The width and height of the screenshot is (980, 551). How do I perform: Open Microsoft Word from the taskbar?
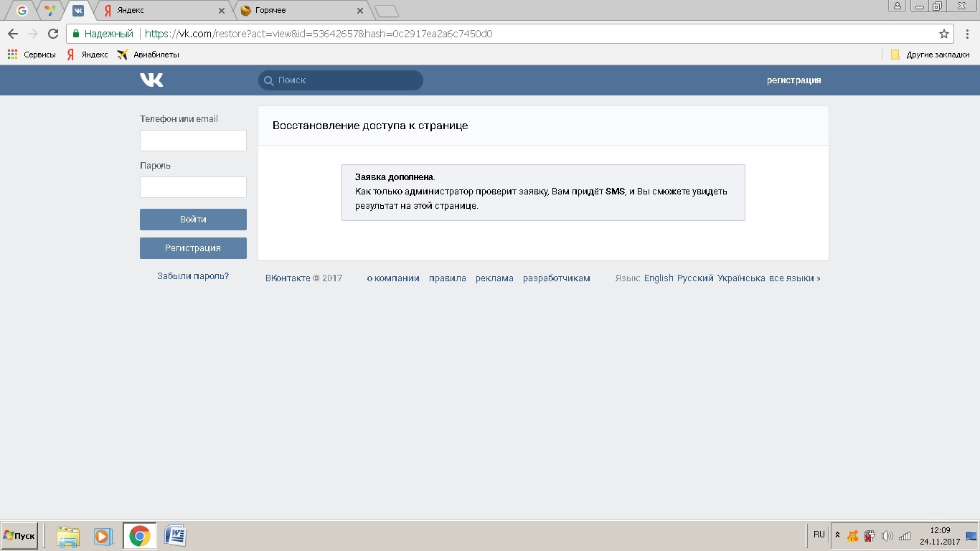(x=176, y=536)
